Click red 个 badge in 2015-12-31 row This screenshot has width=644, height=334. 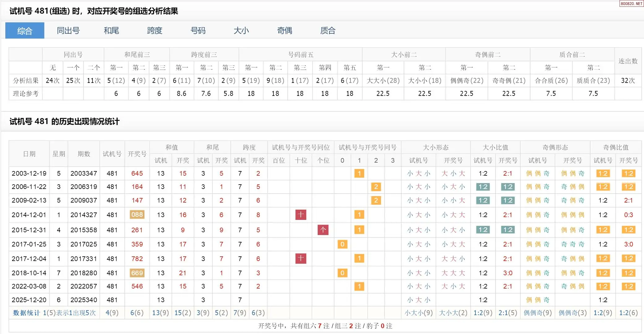tap(323, 230)
